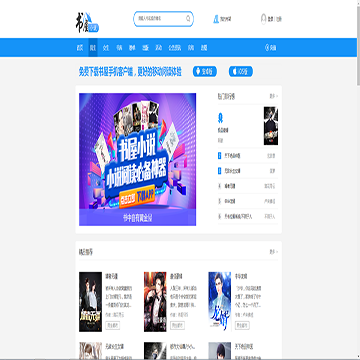Click the blue medal icon in the ranking panel

pyautogui.click(x=220, y=118)
